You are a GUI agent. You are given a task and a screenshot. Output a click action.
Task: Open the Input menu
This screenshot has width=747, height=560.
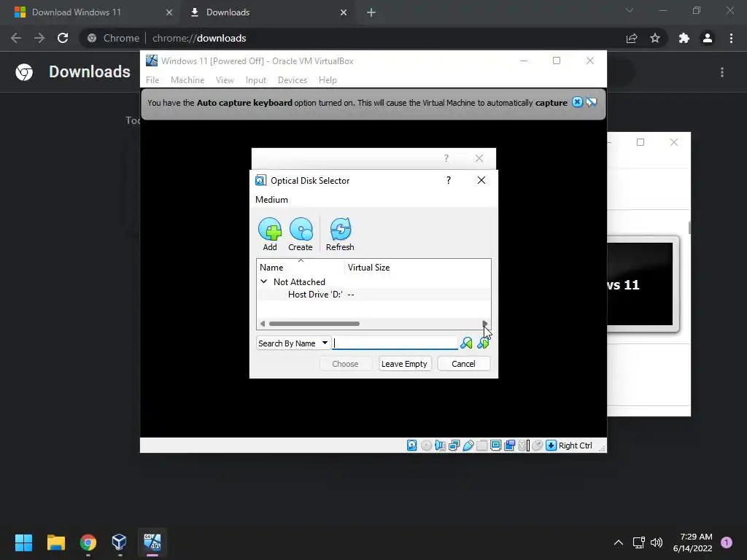pos(256,80)
